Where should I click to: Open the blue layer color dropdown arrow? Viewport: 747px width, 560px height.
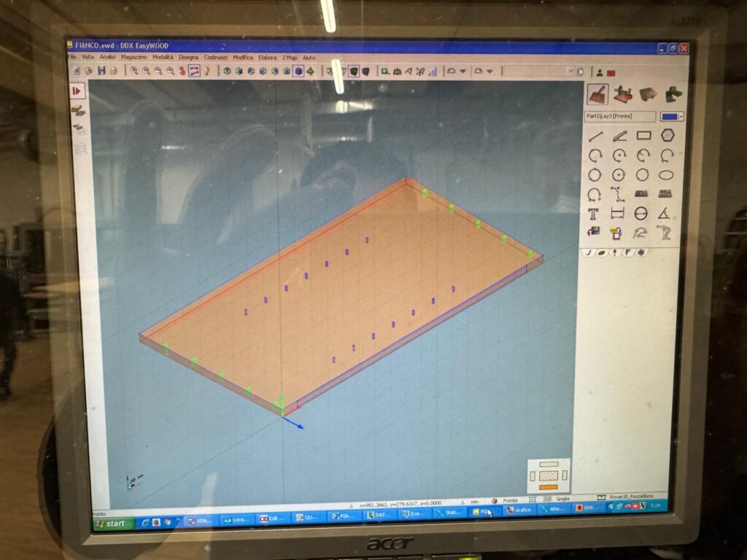pos(681,117)
